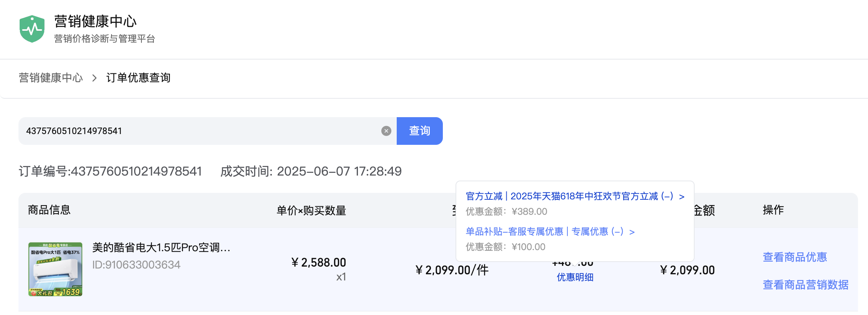Image resolution: width=868 pixels, height=315 pixels.
Task: Click the 营销健康中心 header title
Action: 95,22
